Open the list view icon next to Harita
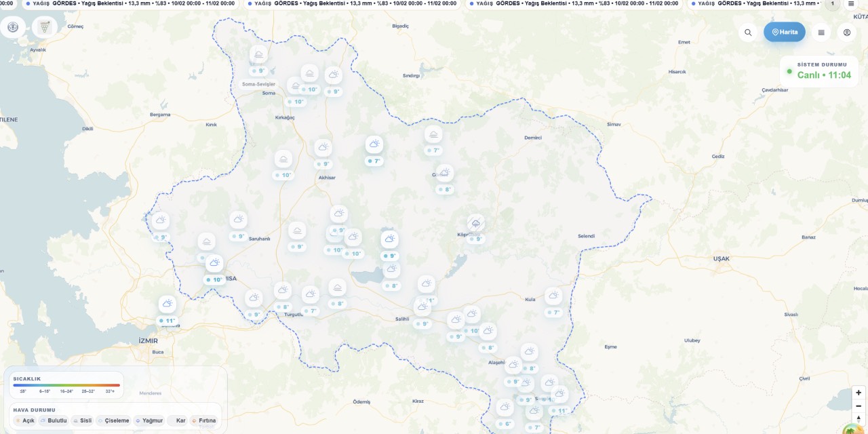 click(x=821, y=32)
